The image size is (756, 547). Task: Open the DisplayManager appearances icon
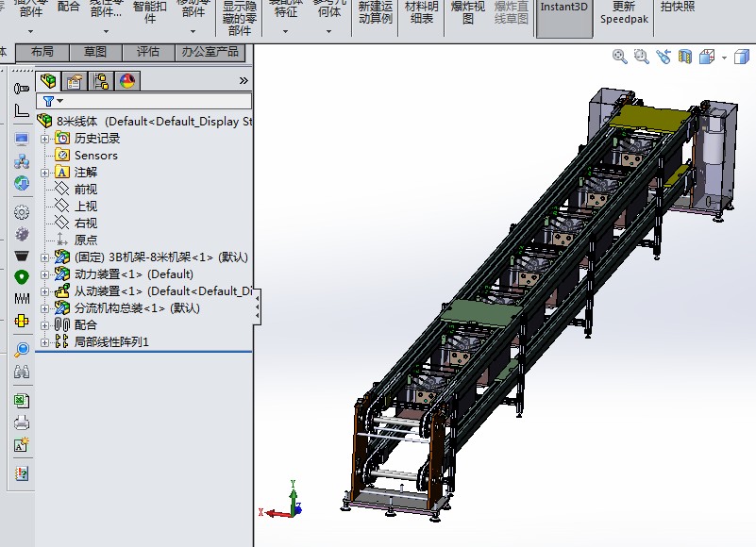click(x=129, y=81)
